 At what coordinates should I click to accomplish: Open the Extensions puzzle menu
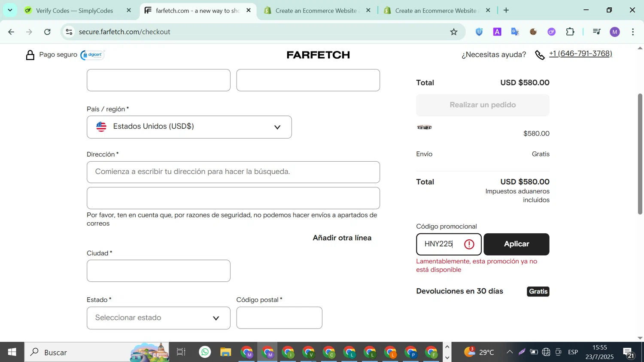[570, 32]
